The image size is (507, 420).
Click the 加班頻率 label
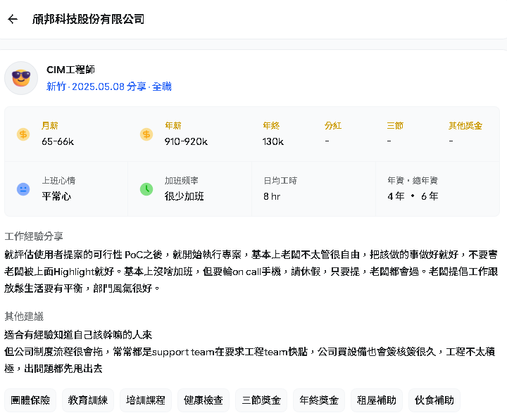(182, 181)
